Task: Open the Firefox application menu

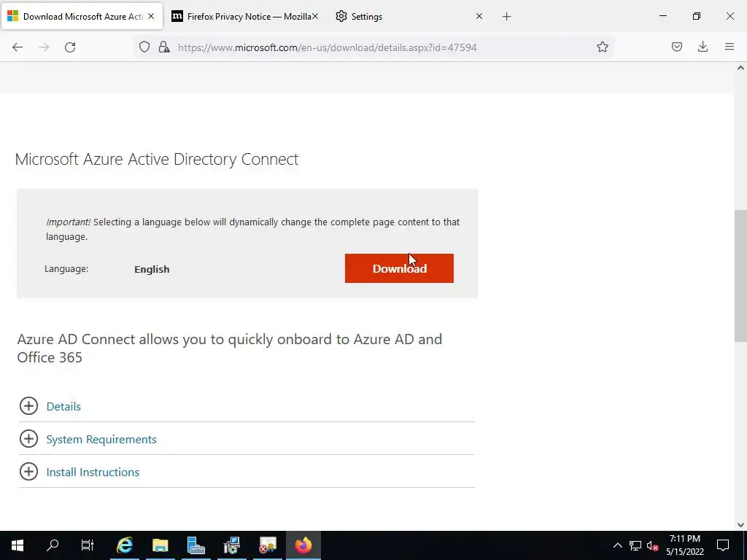Action: click(x=729, y=47)
